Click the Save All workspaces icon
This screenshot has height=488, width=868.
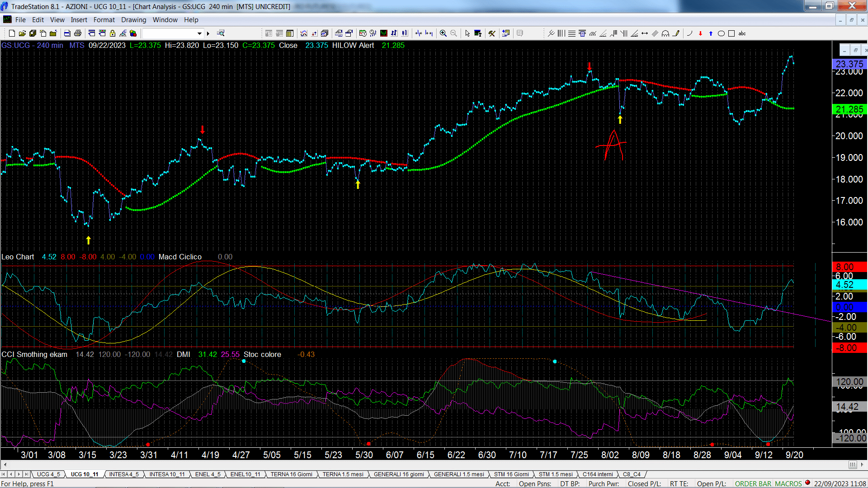[x=33, y=33]
